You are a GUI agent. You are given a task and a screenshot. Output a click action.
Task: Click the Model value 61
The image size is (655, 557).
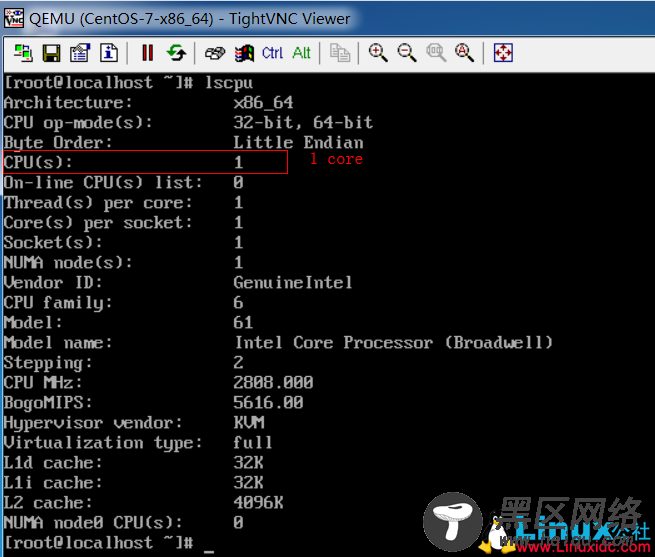tap(243, 323)
